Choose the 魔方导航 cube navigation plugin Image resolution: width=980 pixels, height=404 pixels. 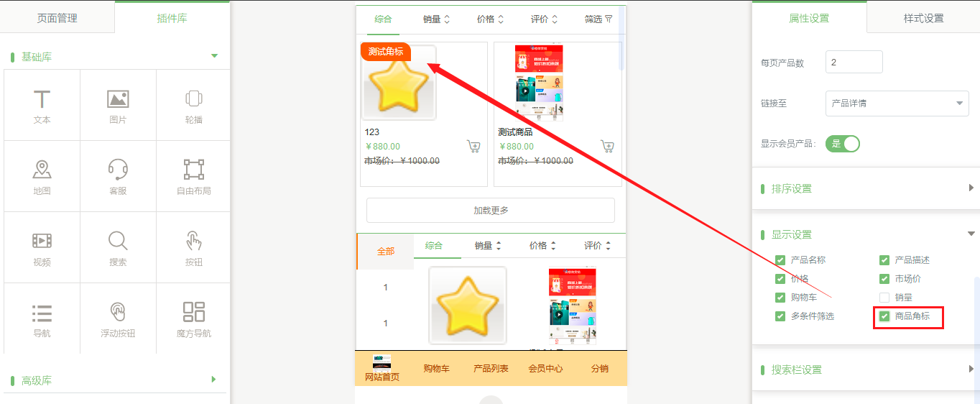click(193, 318)
